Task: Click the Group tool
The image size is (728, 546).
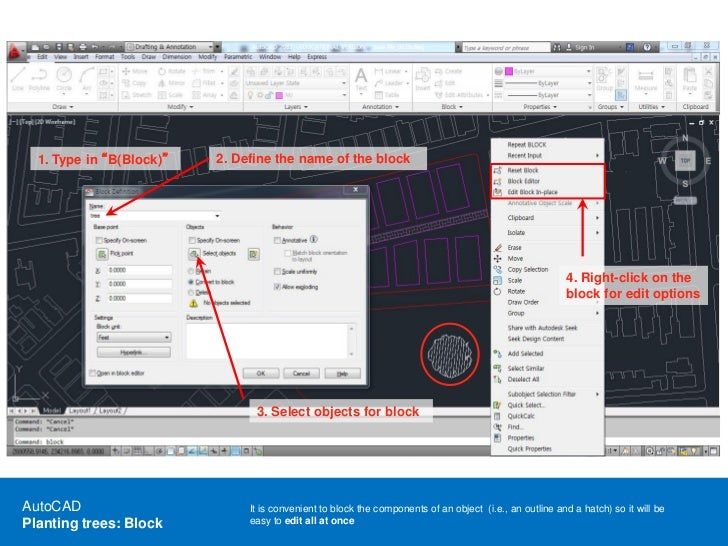Action: coord(604,79)
